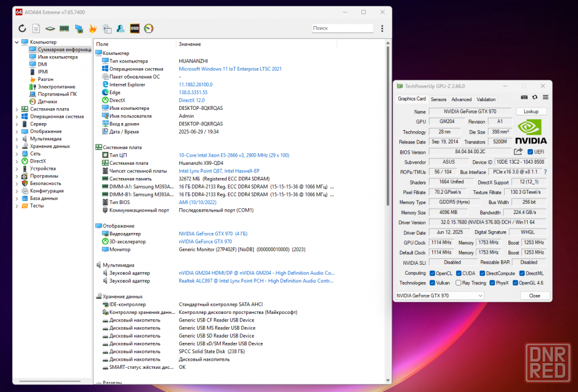The image size is (578, 392).
Task: Click the GPU-Z screenshot camera icon
Action: click(x=524, y=97)
